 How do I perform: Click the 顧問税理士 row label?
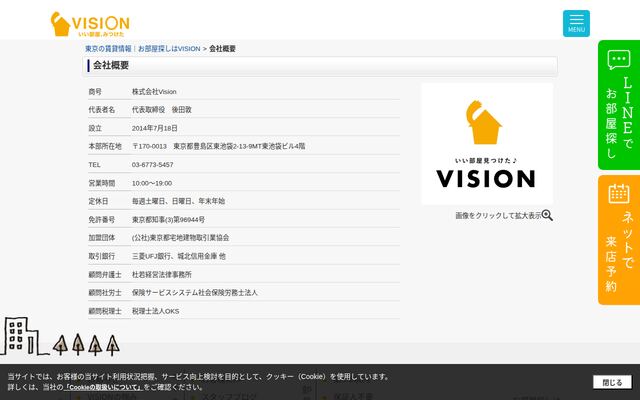click(105, 311)
